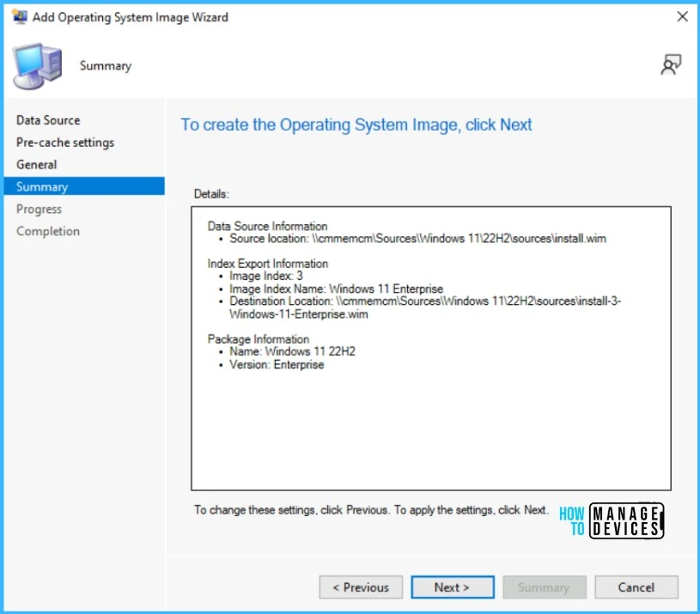The width and height of the screenshot is (700, 614).
Task: Click the Previous button
Action: coord(361,587)
